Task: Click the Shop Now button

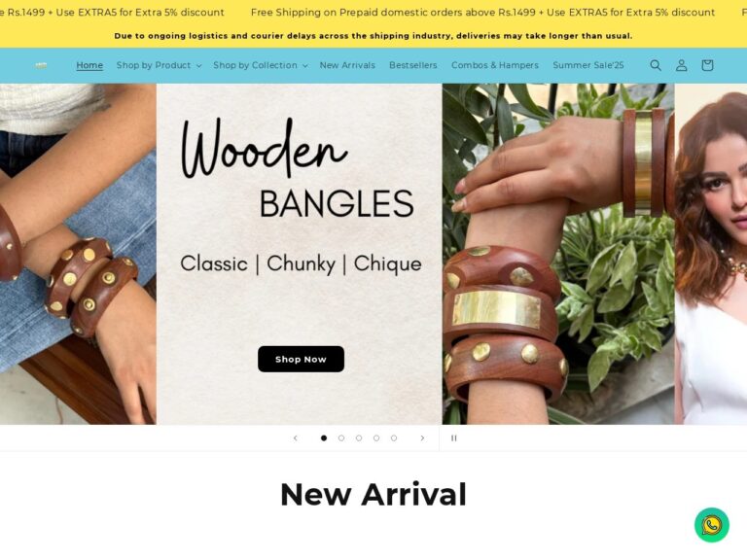Action: [x=302, y=359]
